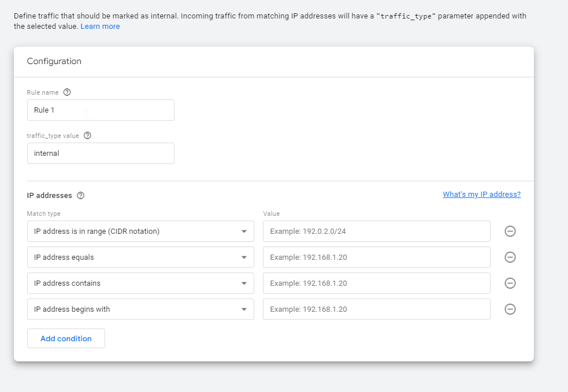Click value field next to 'IP address contains'
Viewport: 568px width, 392px height.
click(x=376, y=283)
